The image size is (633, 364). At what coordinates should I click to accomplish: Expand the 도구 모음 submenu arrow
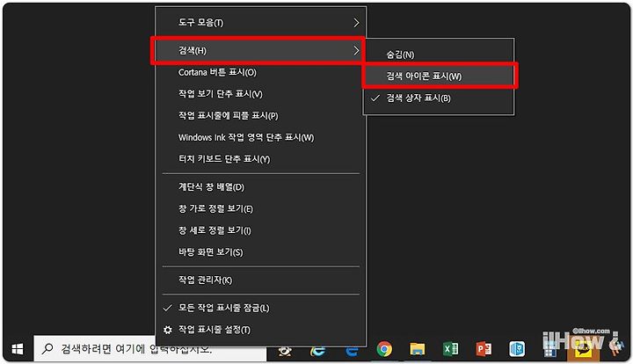[x=356, y=23]
